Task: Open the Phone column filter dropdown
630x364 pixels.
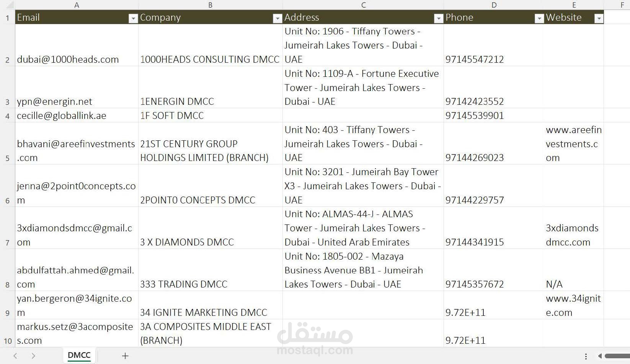Action: 539,18
